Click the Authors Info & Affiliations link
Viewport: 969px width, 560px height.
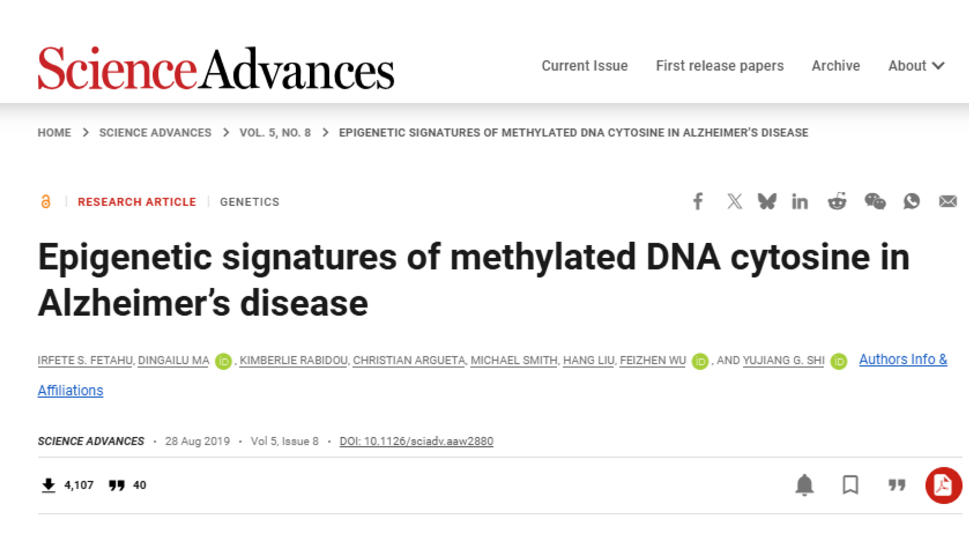tap(903, 359)
